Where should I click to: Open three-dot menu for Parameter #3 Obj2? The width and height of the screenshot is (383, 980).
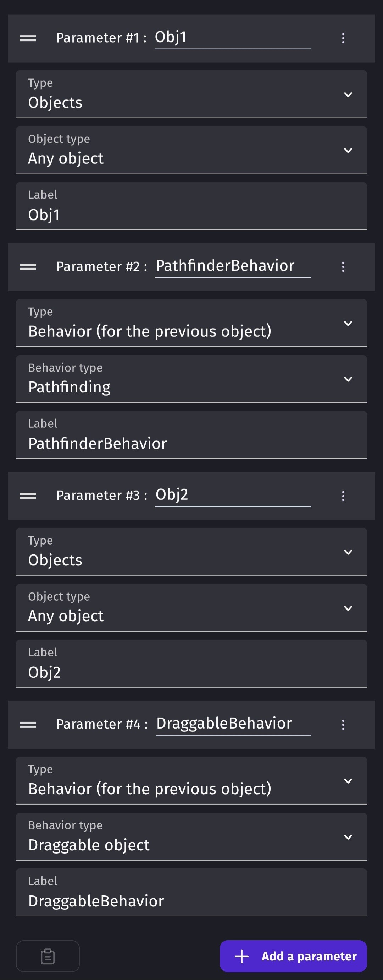[x=343, y=496]
